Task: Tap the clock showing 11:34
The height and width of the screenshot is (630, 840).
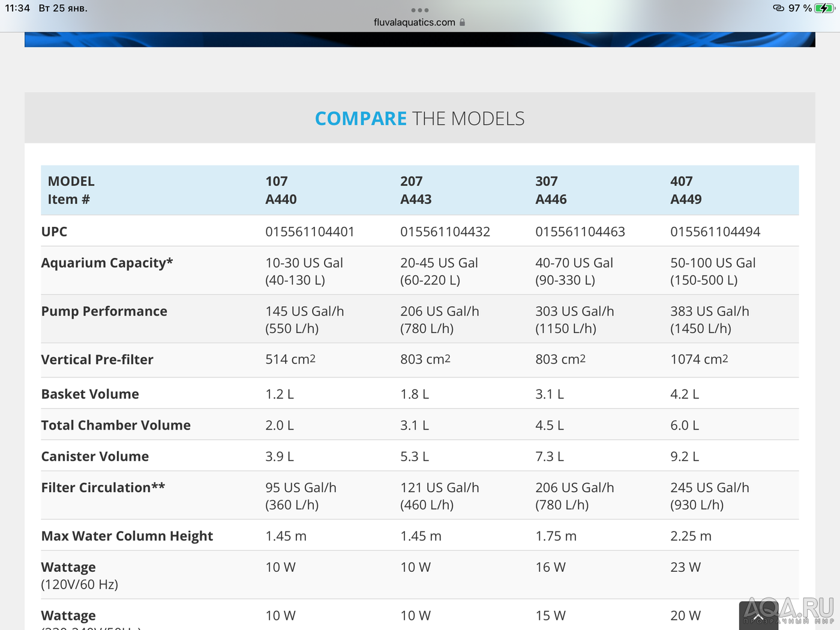Action: pyautogui.click(x=17, y=8)
